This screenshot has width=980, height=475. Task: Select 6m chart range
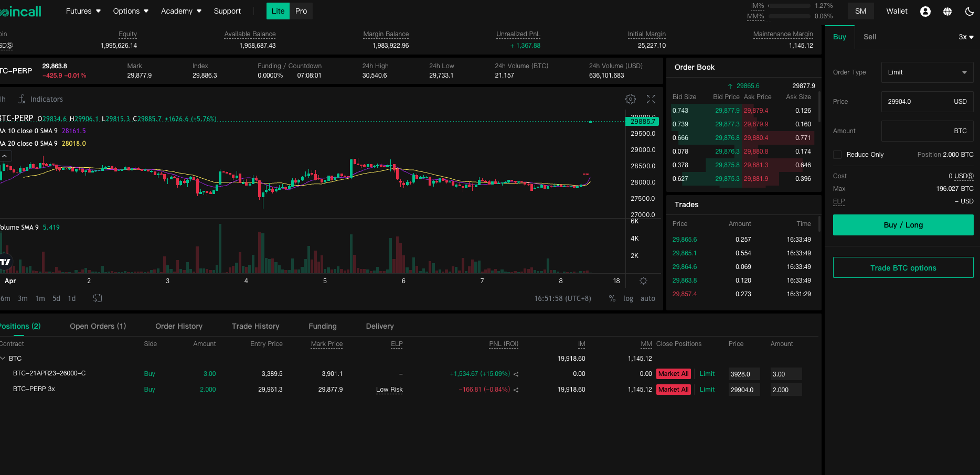(5, 298)
